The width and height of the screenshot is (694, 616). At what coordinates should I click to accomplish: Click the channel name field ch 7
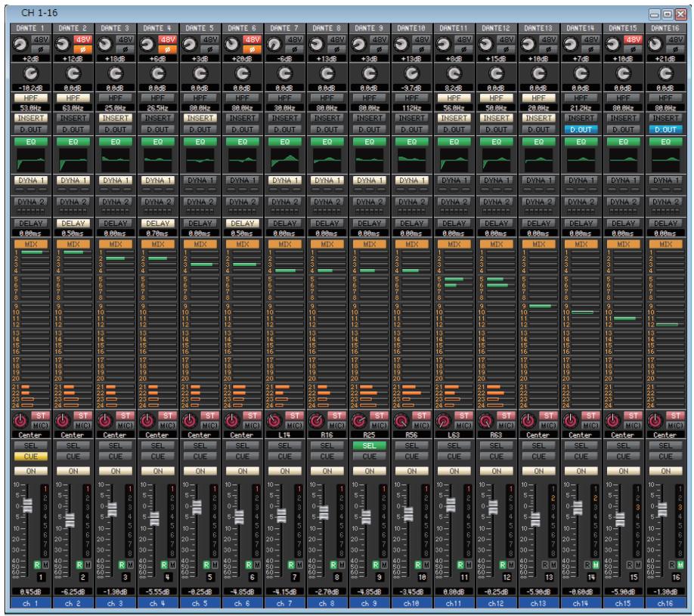click(284, 603)
